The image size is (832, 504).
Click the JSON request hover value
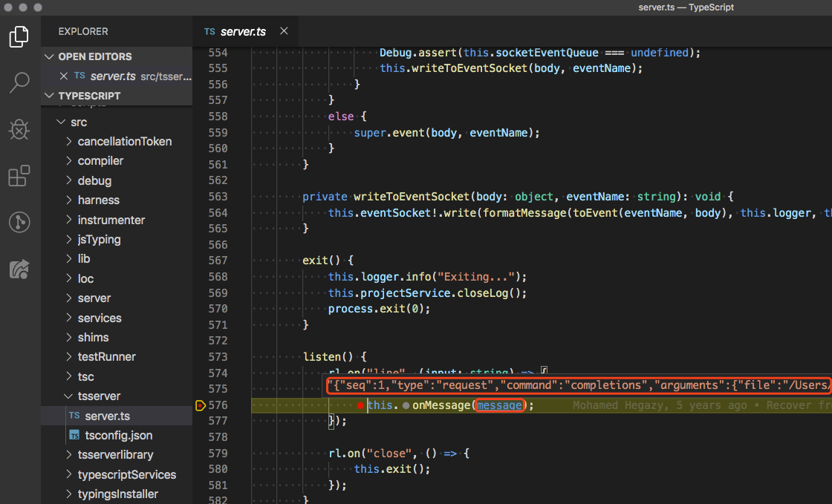click(579, 385)
